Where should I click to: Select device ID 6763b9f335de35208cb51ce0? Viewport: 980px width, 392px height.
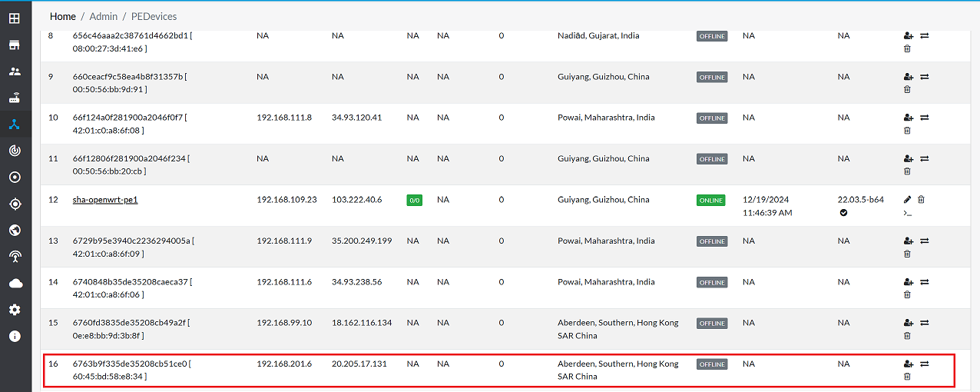coord(130,364)
